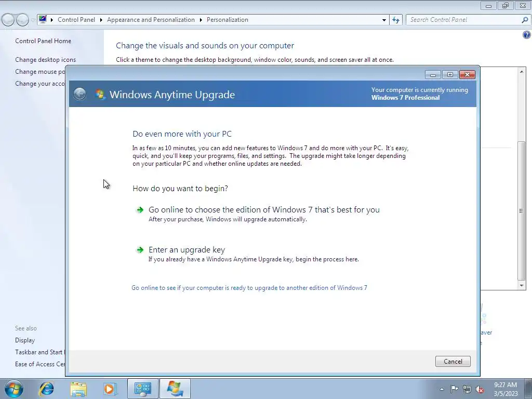
Task: Click green arrow beside 'Go online to choose'
Action: click(140, 210)
